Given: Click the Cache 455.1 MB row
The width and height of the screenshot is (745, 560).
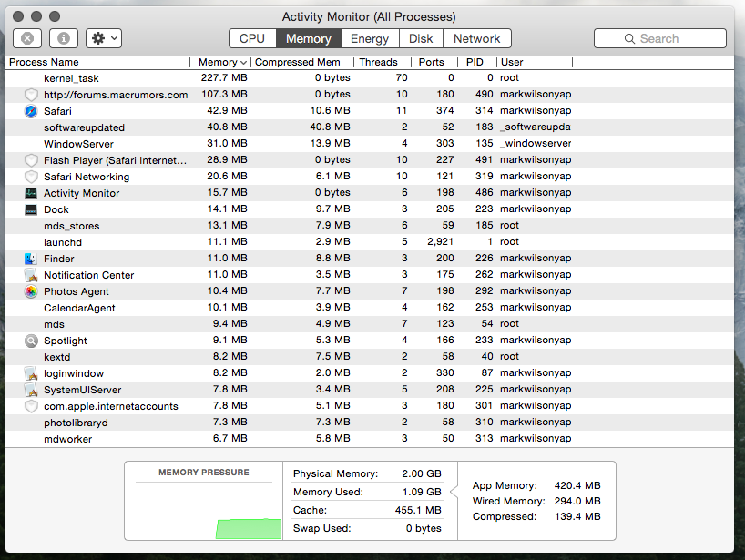Looking at the screenshot, I should pyautogui.click(x=367, y=510).
